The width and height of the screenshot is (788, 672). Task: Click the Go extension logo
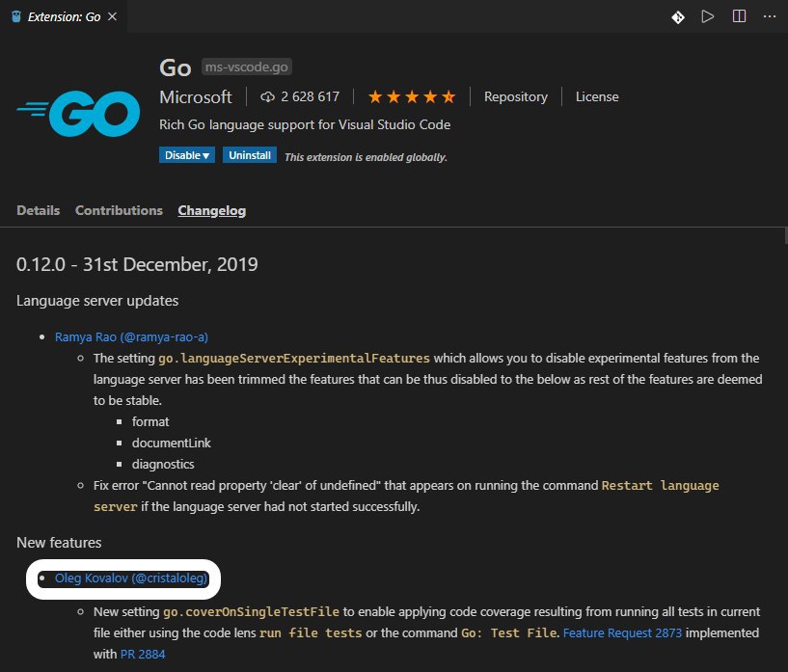tap(78, 114)
